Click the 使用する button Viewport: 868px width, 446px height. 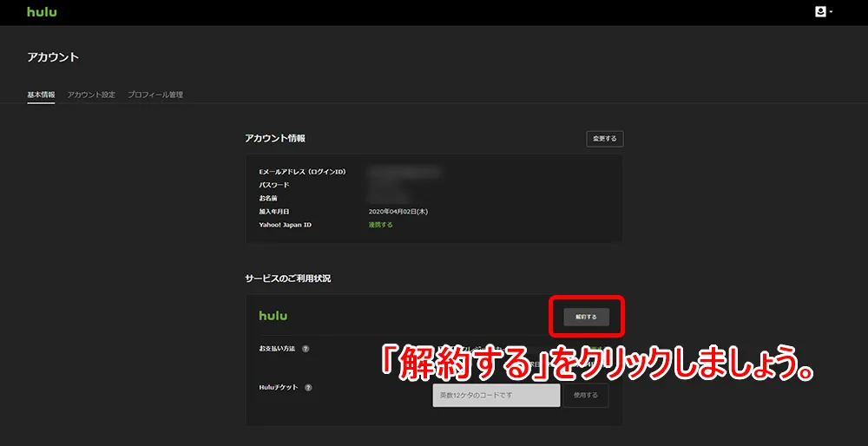click(586, 396)
